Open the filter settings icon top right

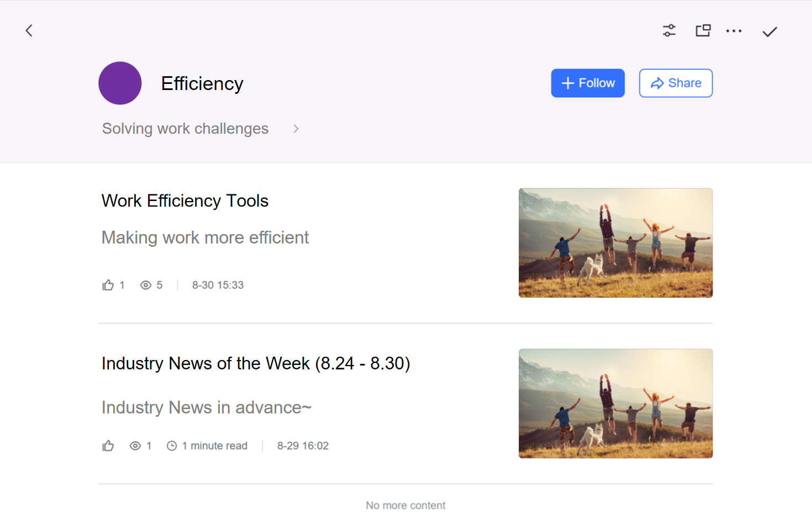pyautogui.click(x=669, y=30)
